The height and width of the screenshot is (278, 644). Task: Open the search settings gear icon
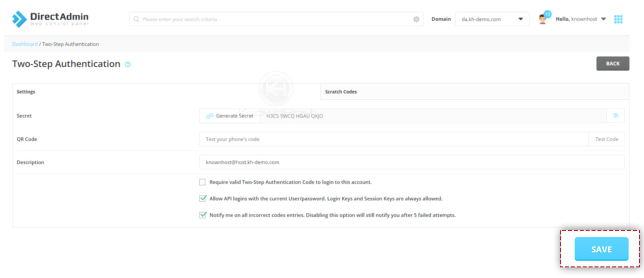coord(417,19)
